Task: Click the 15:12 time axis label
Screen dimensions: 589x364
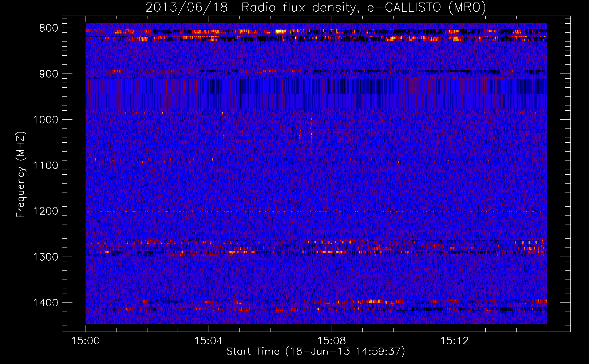Action: click(454, 341)
